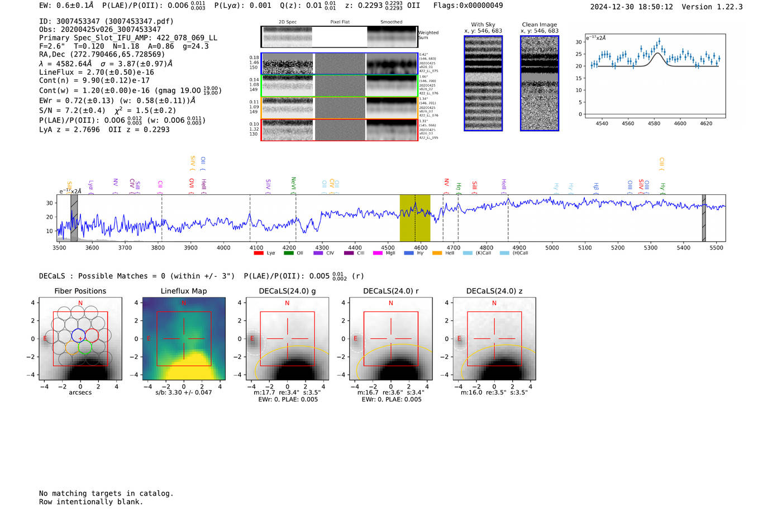
Task: Click the red fiber circle in Fiber Positions
Action: [x=92, y=336]
